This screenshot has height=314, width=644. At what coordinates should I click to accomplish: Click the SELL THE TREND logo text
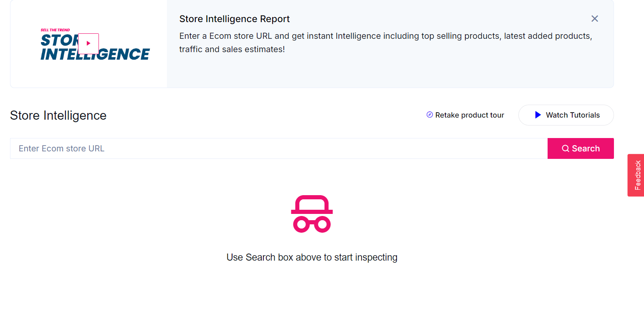tap(55, 30)
